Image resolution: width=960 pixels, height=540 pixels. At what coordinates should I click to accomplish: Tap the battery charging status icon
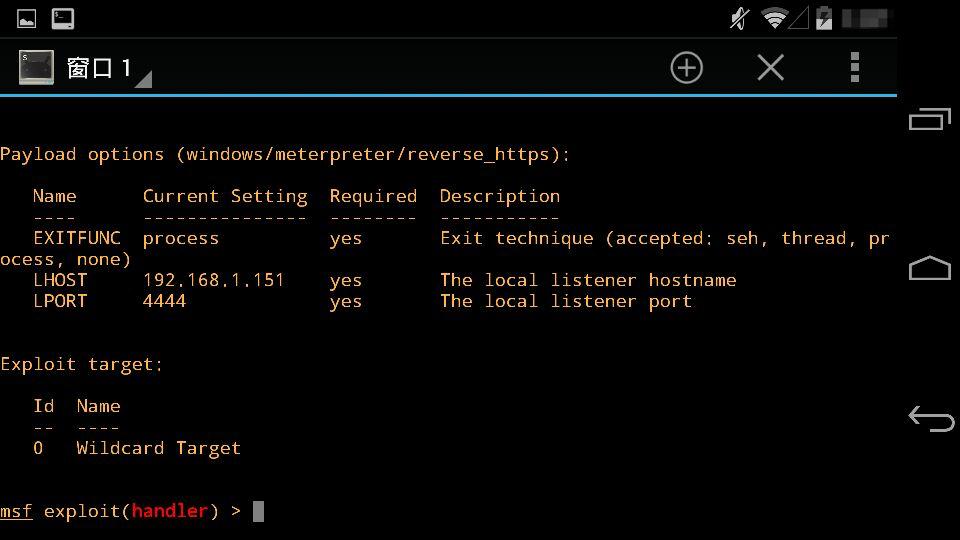(824, 18)
